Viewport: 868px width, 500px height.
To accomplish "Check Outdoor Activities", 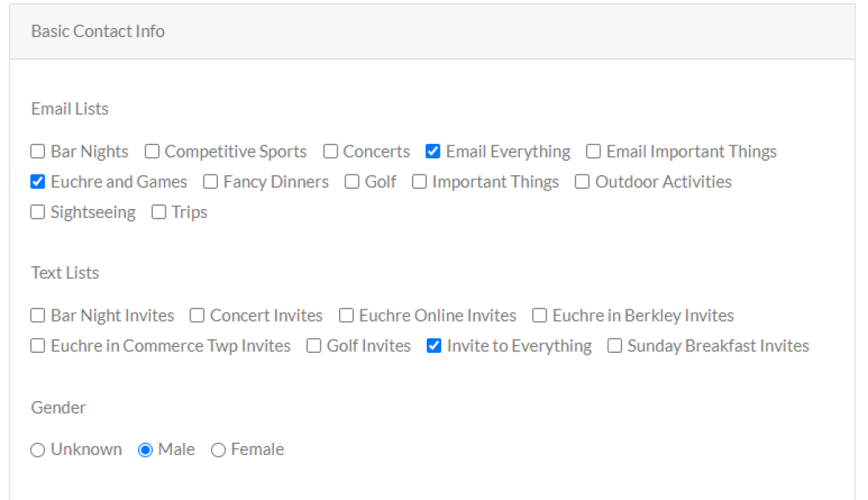I will (x=582, y=182).
